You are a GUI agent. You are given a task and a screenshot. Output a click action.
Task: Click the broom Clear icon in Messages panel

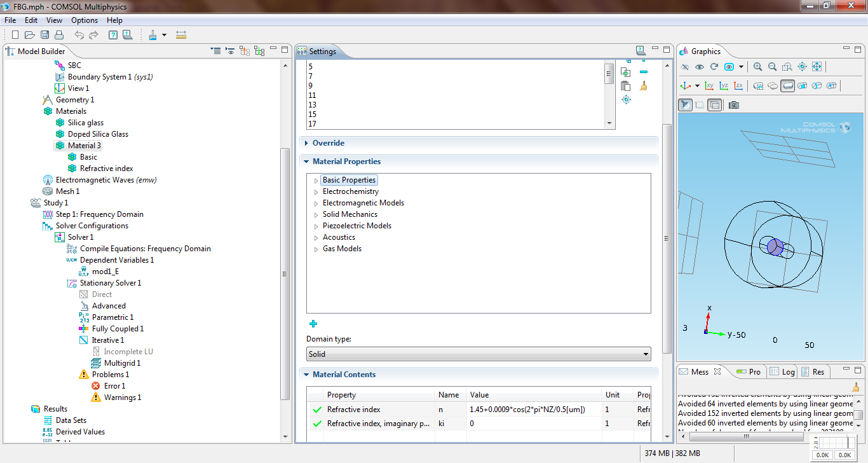pyautogui.click(x=856, y=387)
